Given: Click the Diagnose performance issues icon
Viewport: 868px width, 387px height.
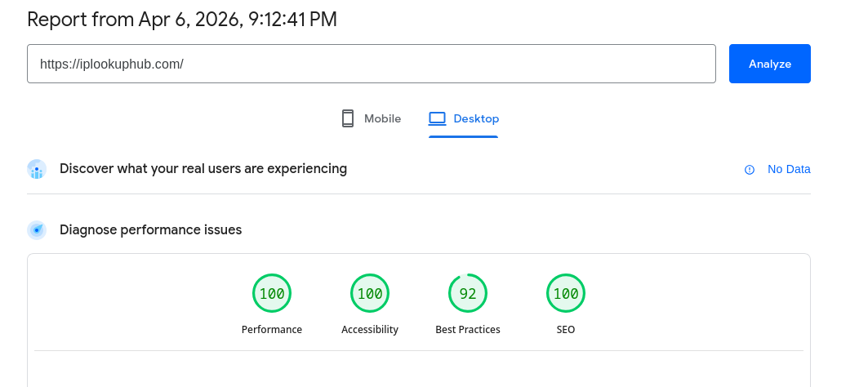Looking at the screenshot, I should pyautogui.click(x=37, y=229).
